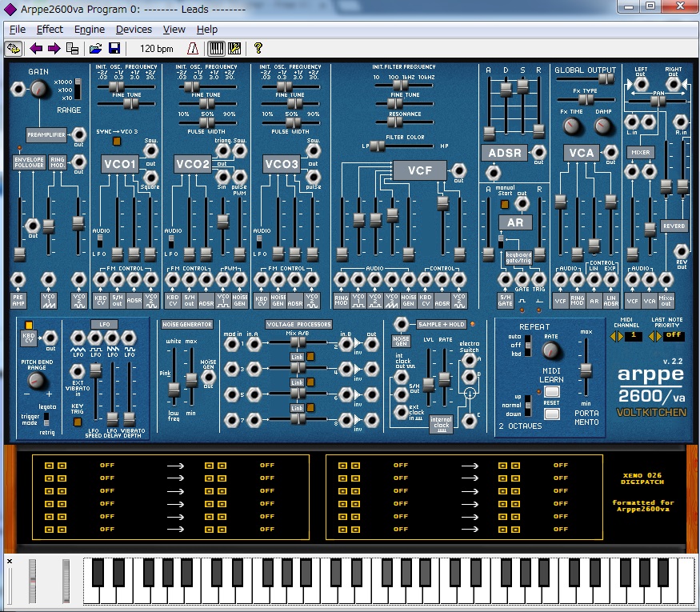Click the Preamplifier out jack
Viewport: 700px width, 612px height.
[x=78, y=134]
